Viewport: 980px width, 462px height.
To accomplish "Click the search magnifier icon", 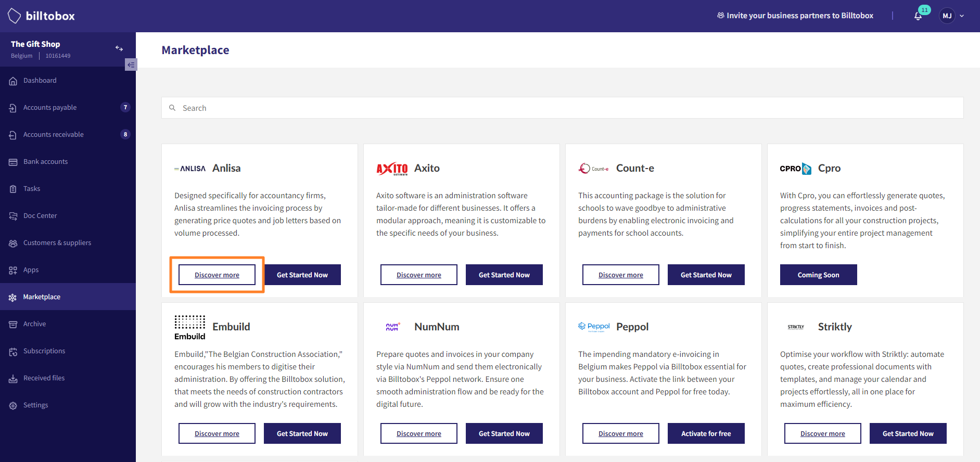I will (x=172, y=108).
